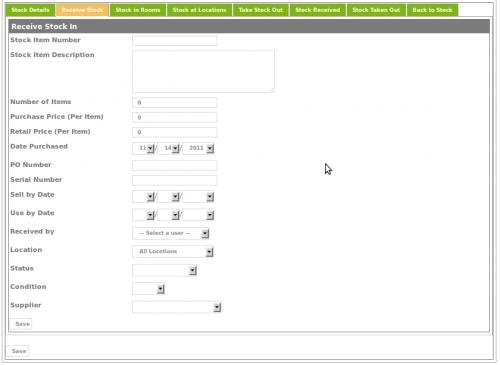Open the Date Purchased year dropdown
This screenshot has height=365, width=500.
[x=198, y=148]
